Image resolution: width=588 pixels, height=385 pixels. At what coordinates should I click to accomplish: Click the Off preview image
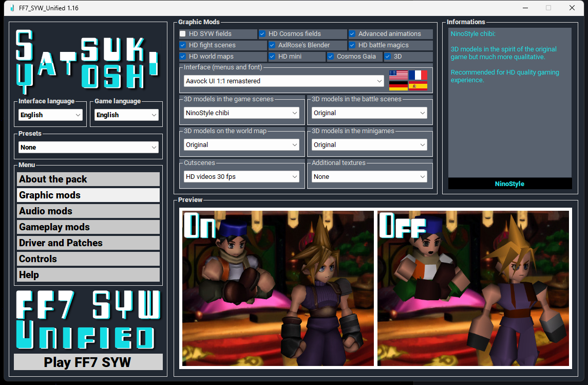[x=473, y=288]
